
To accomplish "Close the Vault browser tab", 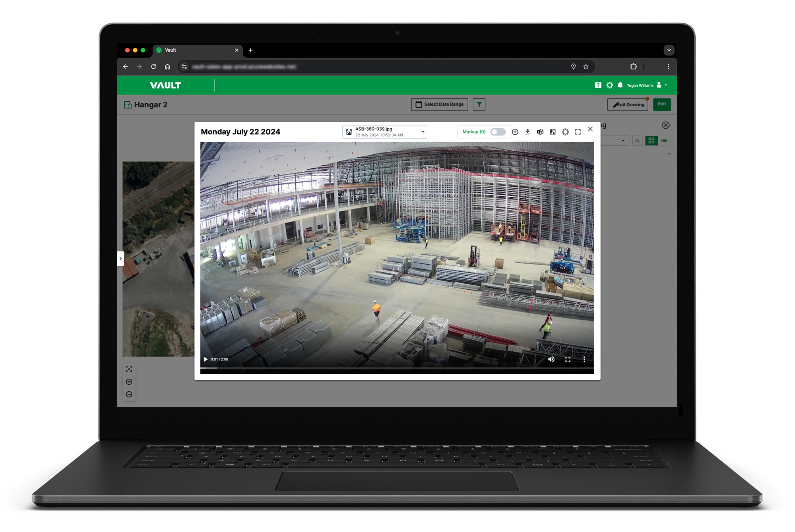I will coord(237,50).
